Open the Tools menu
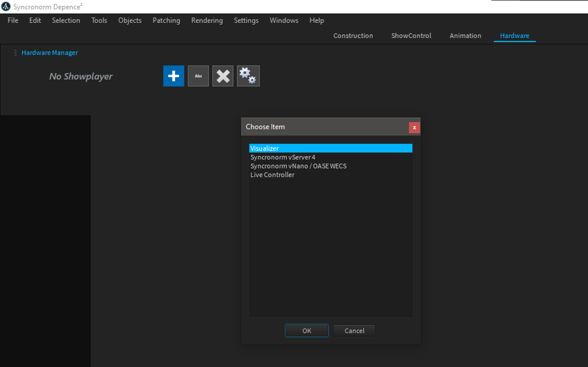 [x=99, y=20]
